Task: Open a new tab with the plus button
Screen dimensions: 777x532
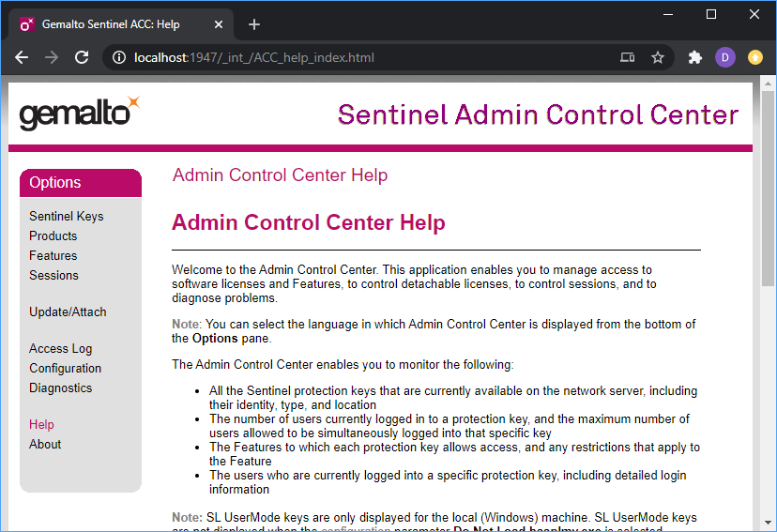Action: point(254,24)
